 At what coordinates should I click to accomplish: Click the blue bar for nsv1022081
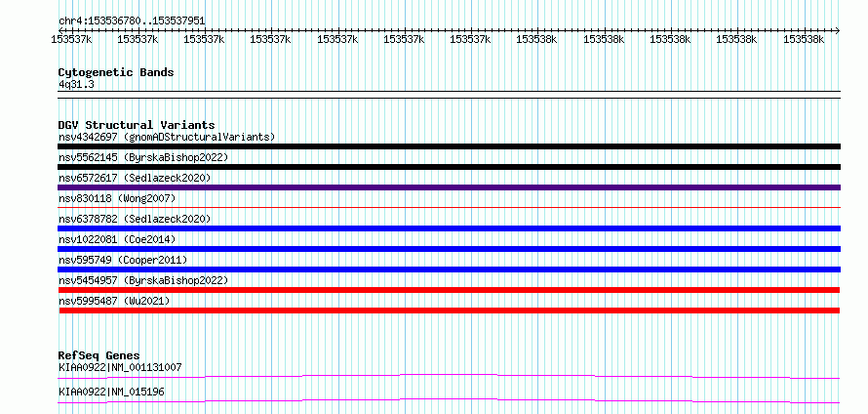coord(449,249)
